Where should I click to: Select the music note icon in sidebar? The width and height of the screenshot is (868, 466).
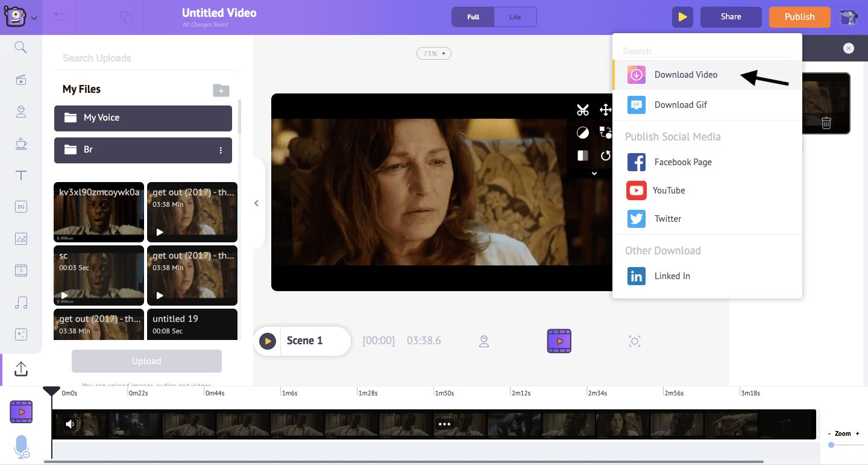21,303
